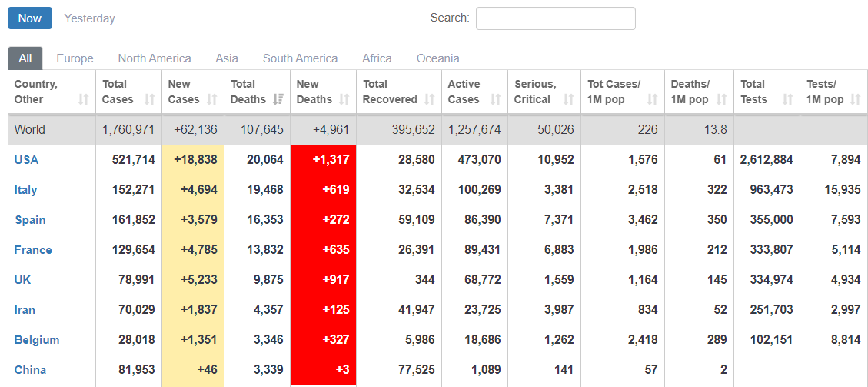The height and width of the screenshot is (387, 868).
Task: Sort the Deaths/1M pop column icon
Action: pos(721,99)
